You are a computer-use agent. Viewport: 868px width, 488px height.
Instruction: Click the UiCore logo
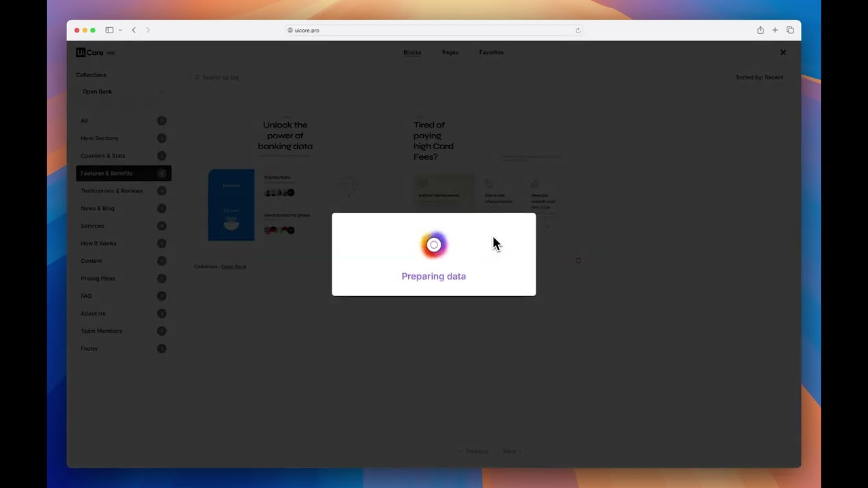point(90,52)
